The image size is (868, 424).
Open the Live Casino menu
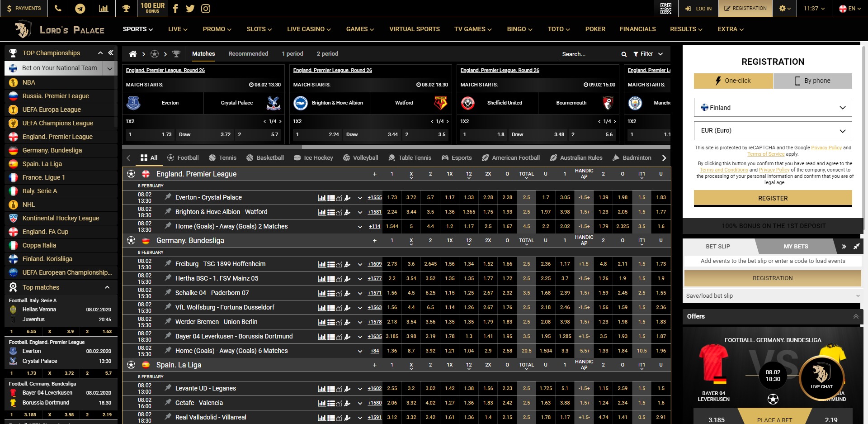309,29
